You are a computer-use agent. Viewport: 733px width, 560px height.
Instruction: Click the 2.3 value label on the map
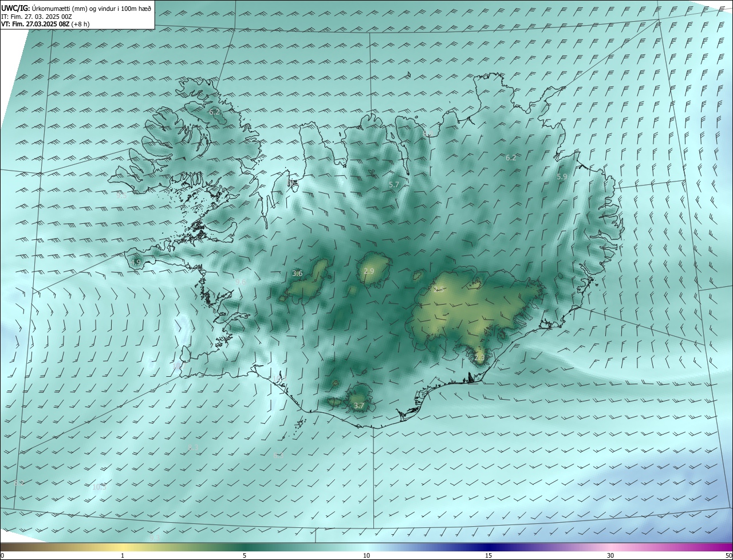pos(479,358)
